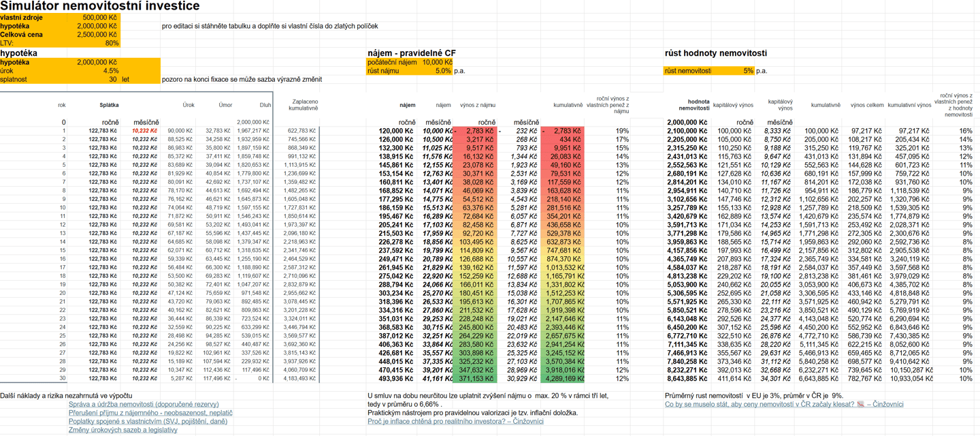Click the note 'pozoro na konci fixace' text

(242, 79)
